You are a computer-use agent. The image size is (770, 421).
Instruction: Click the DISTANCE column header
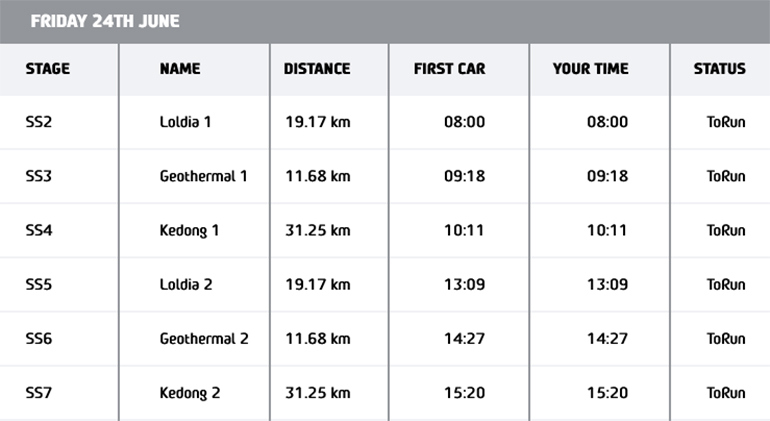tap(317, 69)
